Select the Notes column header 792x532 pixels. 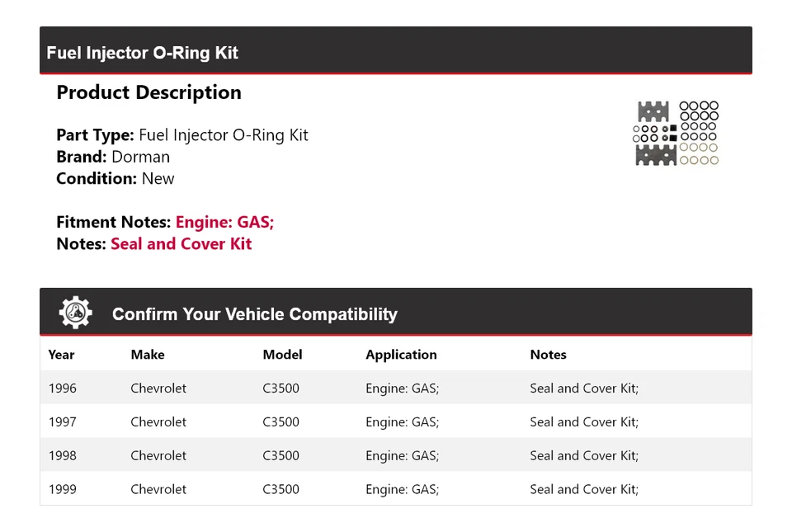pyautogui.click(x=548, y=355)
